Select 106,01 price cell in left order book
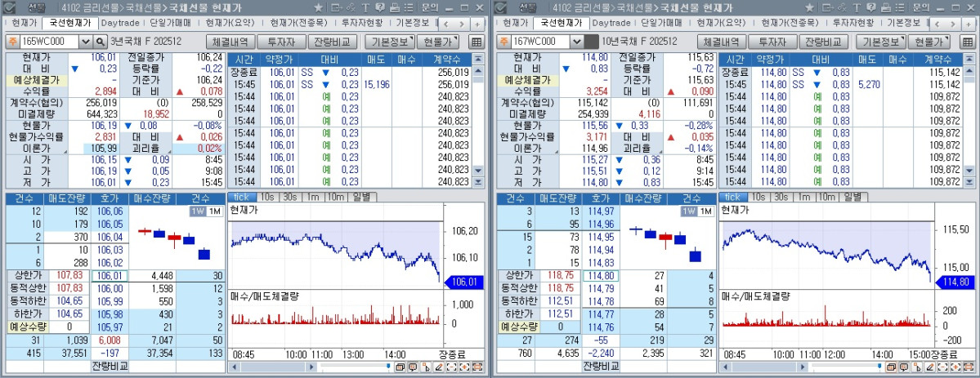 coord(110,275)
